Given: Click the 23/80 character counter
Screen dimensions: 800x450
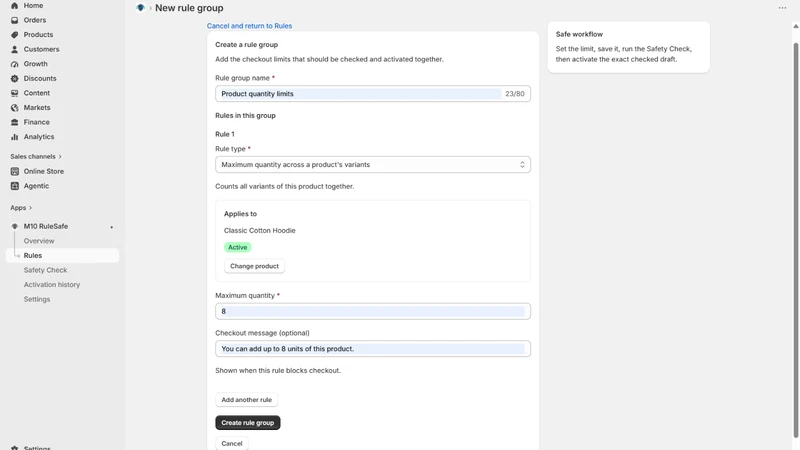Looking at the screenshot, I should coord(514,94).
